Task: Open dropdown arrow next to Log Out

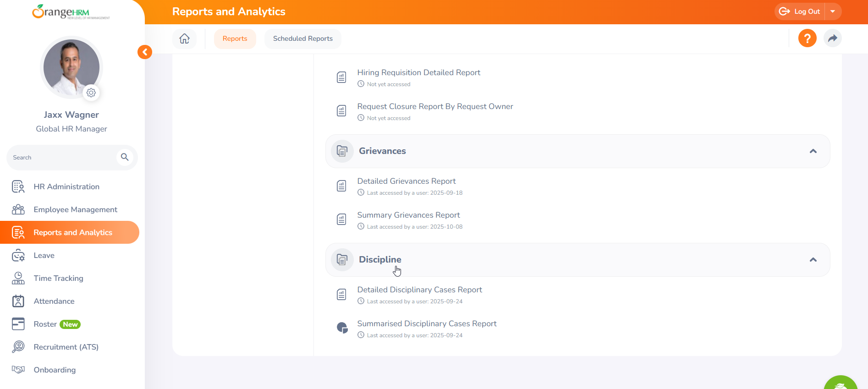Action: [x=833, y=11]
